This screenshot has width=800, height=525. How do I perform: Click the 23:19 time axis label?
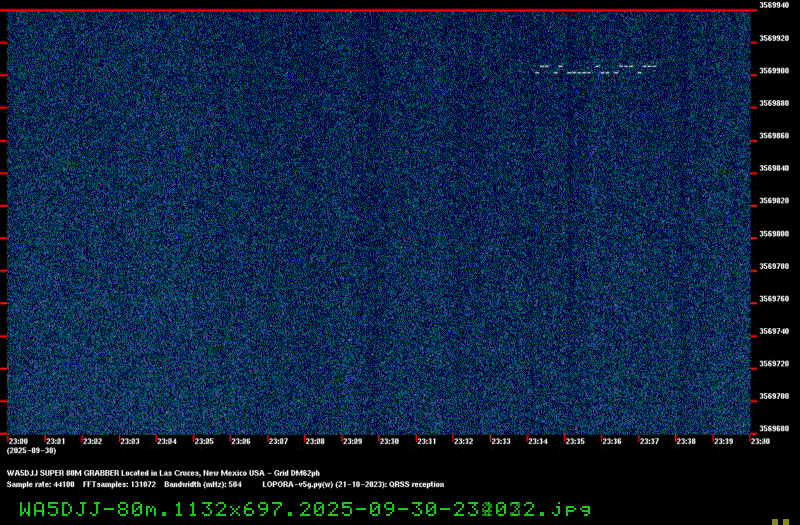point(723,441)
